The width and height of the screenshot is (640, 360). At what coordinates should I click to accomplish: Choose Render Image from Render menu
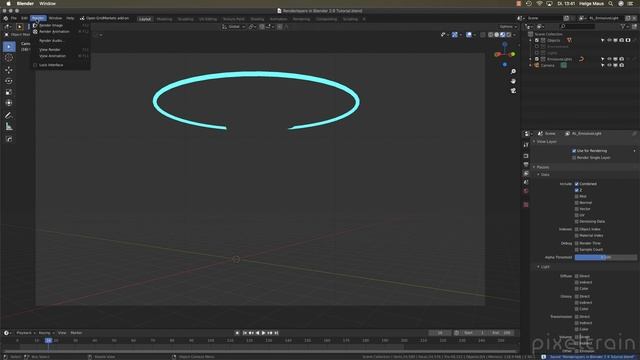[61, 25]
